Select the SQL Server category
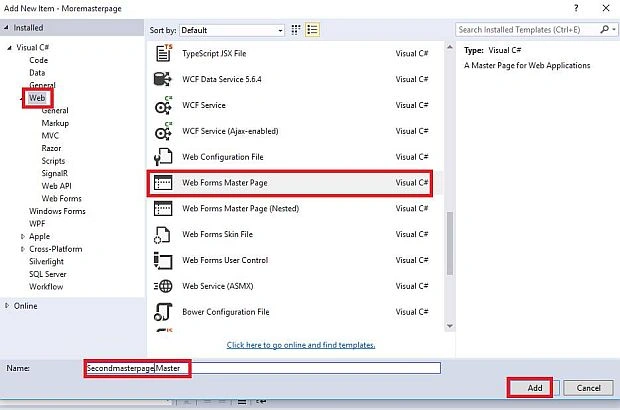This screenshot has height=410, width=620. click(47, 274)
